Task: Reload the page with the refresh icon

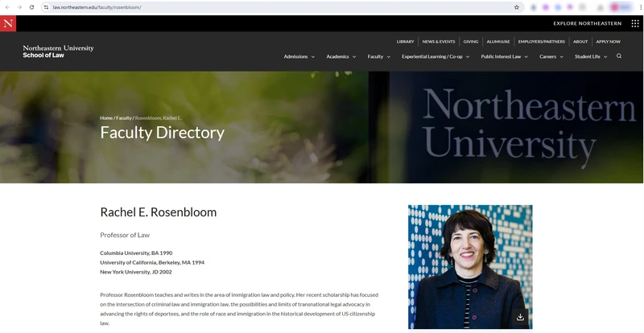Action: (x=31, y=7)
